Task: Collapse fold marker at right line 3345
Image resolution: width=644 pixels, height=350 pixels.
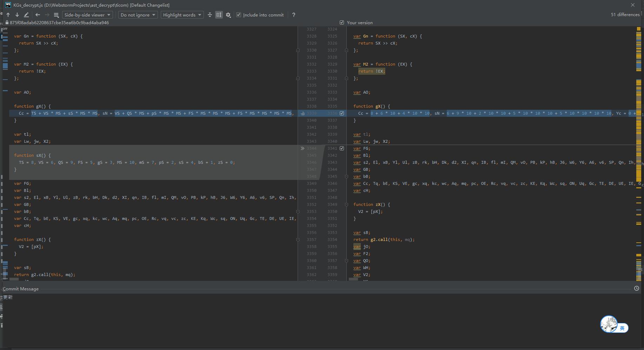Action: [346, 176]
